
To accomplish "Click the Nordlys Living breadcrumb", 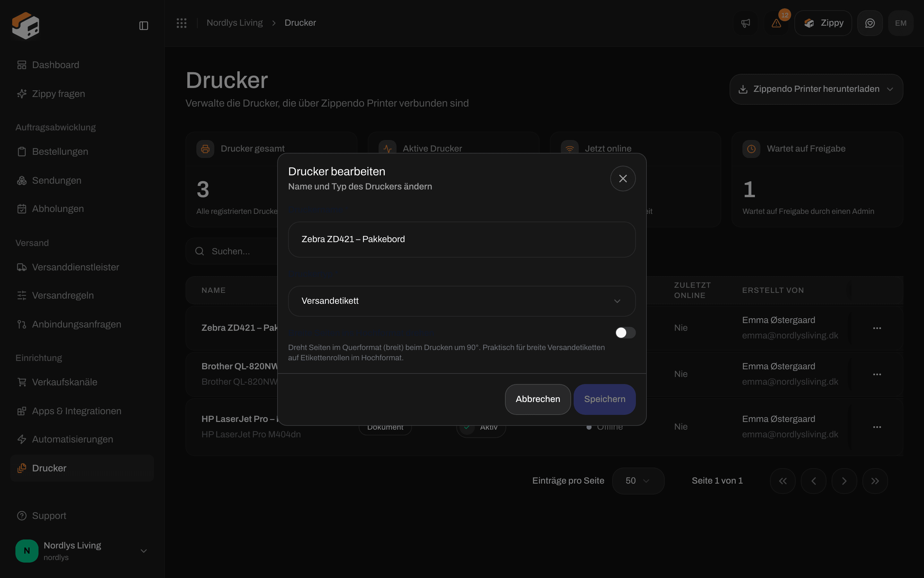I will (235, 23).
